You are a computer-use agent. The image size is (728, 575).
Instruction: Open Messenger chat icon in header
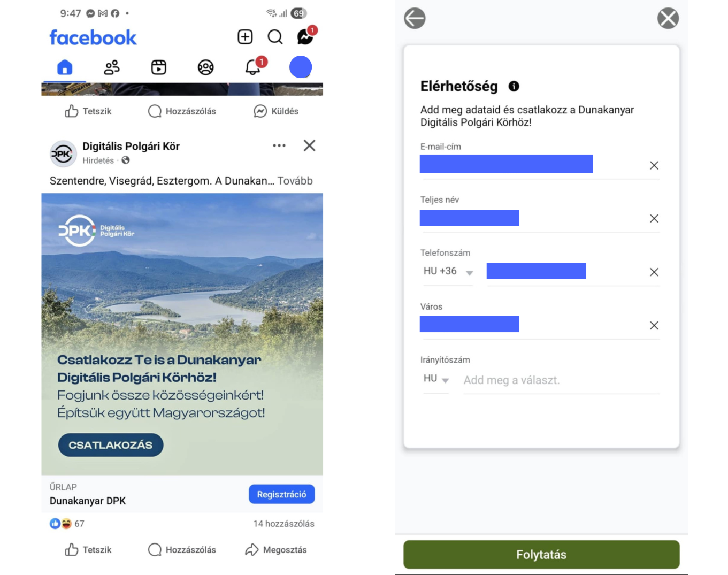(305, 37)
